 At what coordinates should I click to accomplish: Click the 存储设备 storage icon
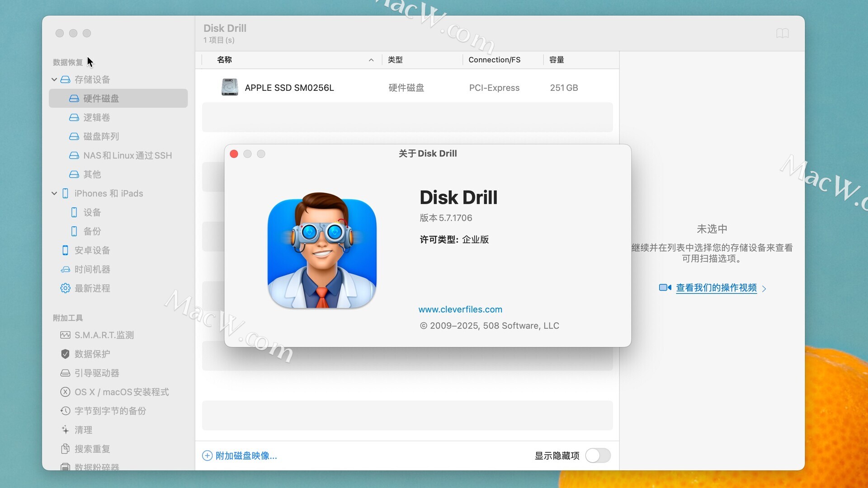pos(65,80)
